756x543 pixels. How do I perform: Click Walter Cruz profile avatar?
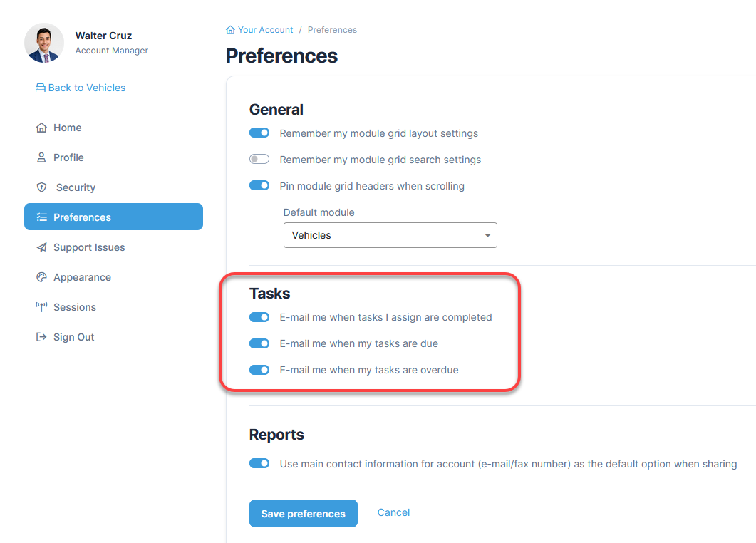click(44, 43)
